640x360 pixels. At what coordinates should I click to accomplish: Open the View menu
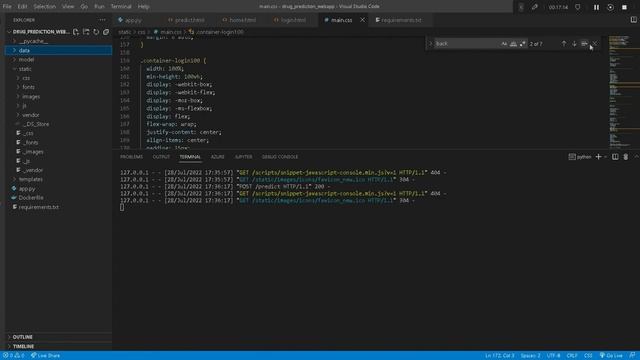68,7
